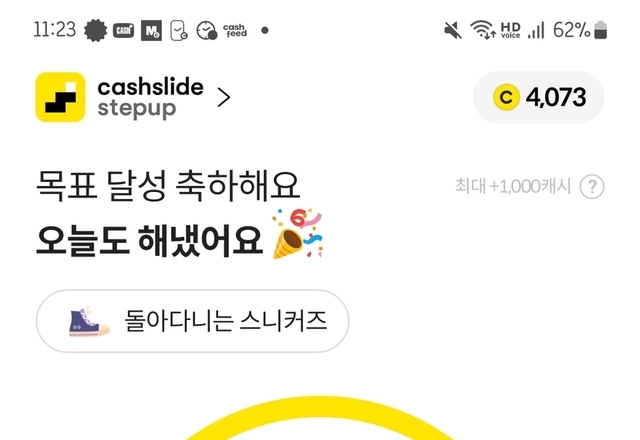Tap the yellow step progress ring
This screenshot has height=440, width=640.
[320, 418]
